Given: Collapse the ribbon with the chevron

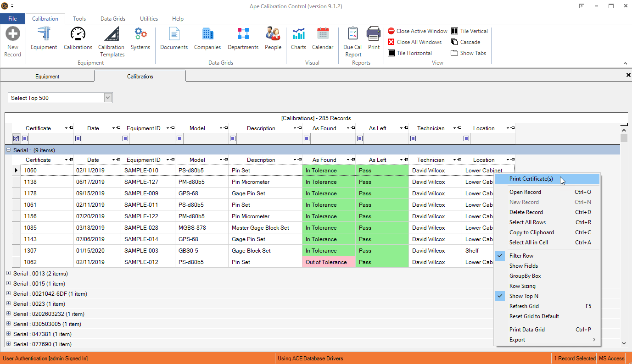Looking at the screenshot, I should [625, 63].
